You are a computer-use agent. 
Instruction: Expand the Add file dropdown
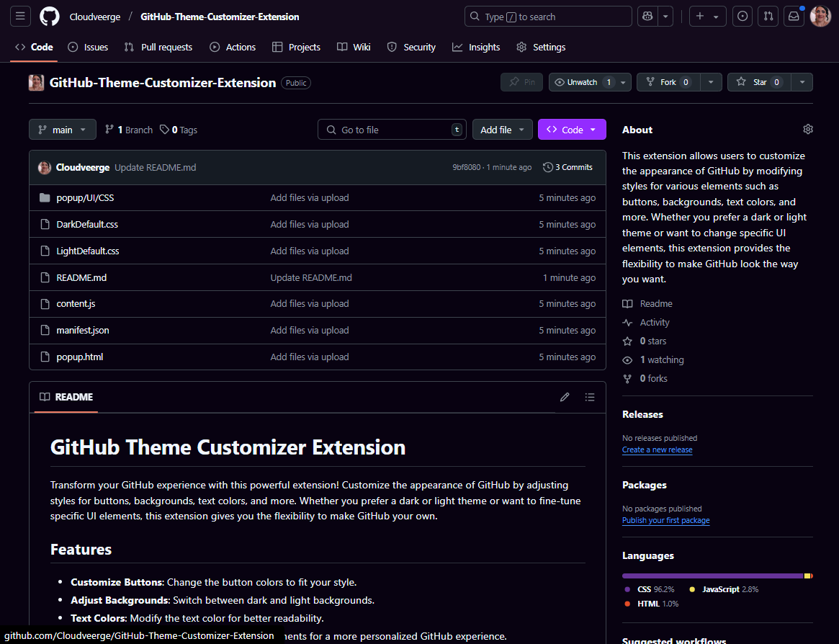[x=503, y=130]
